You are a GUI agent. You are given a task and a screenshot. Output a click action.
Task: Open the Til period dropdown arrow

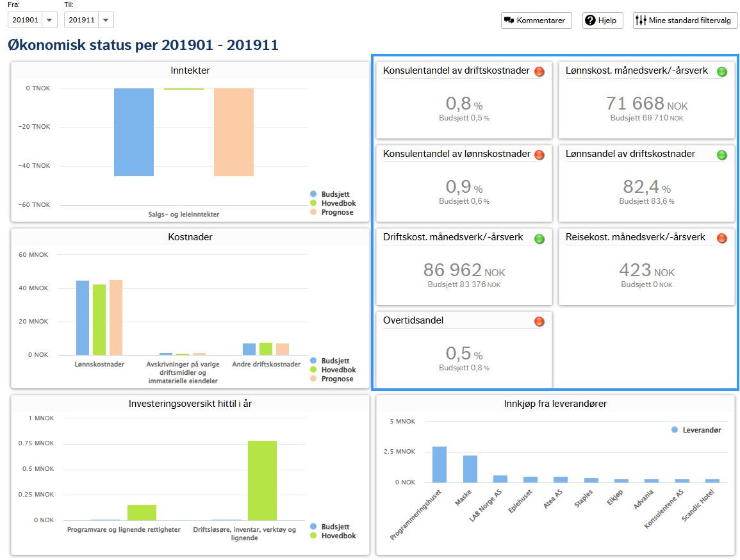106,21
